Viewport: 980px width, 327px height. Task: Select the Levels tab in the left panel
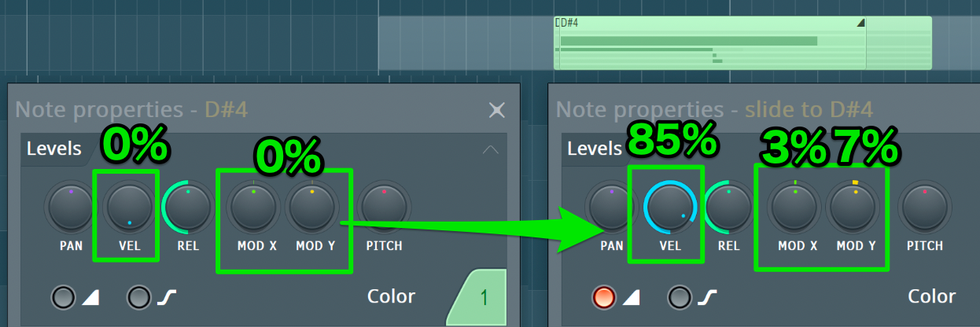pyautogui.click(x=53, y=149)
